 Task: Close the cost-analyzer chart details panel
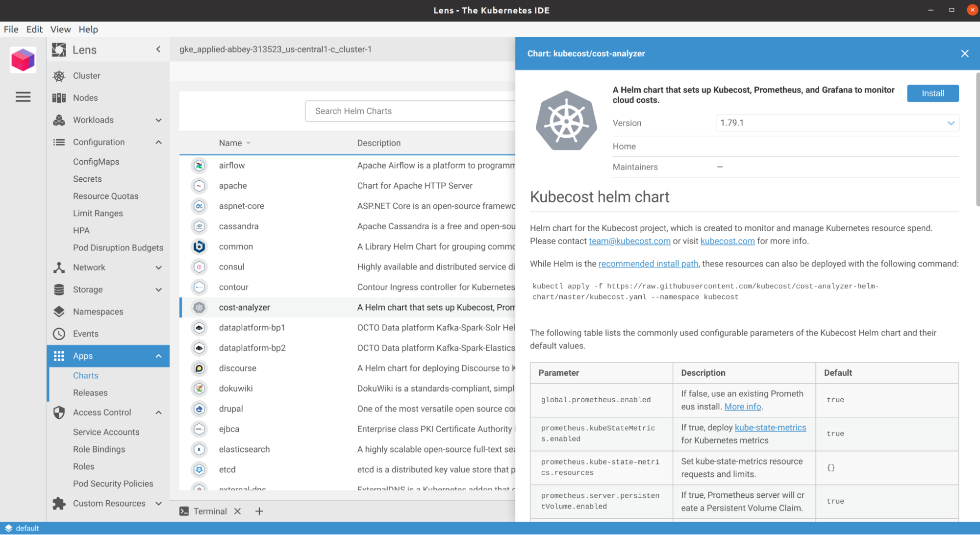click(x=964, y=53)
